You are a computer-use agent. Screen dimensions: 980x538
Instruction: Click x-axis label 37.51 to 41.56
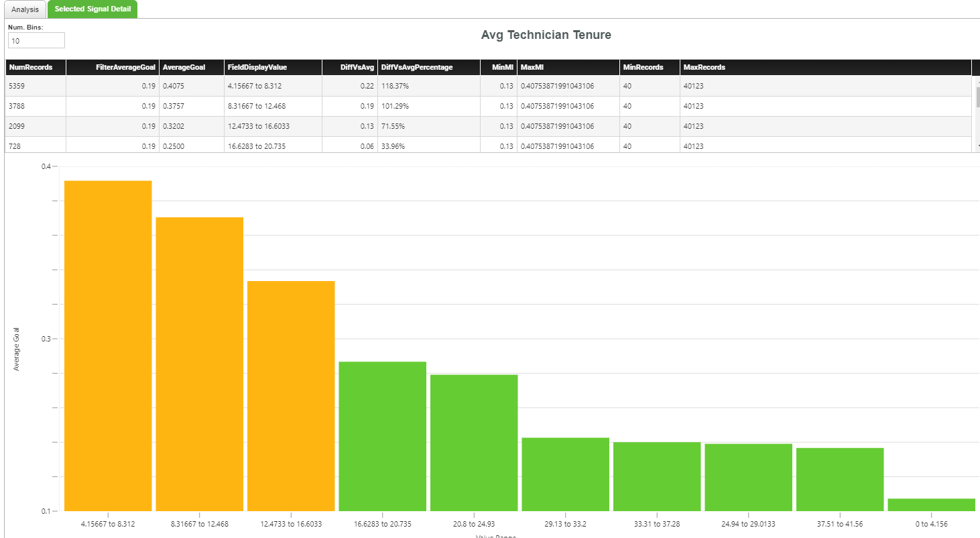click(840, 524)
